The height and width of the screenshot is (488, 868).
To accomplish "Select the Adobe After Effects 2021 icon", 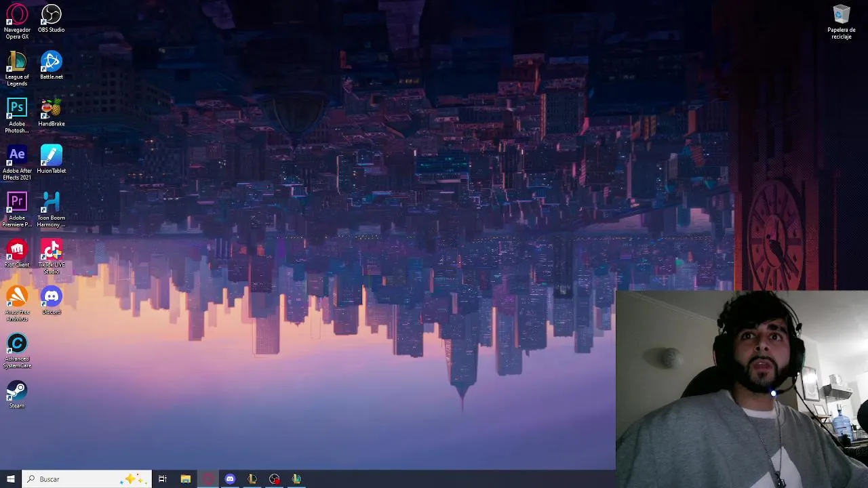I will (17, 163).
